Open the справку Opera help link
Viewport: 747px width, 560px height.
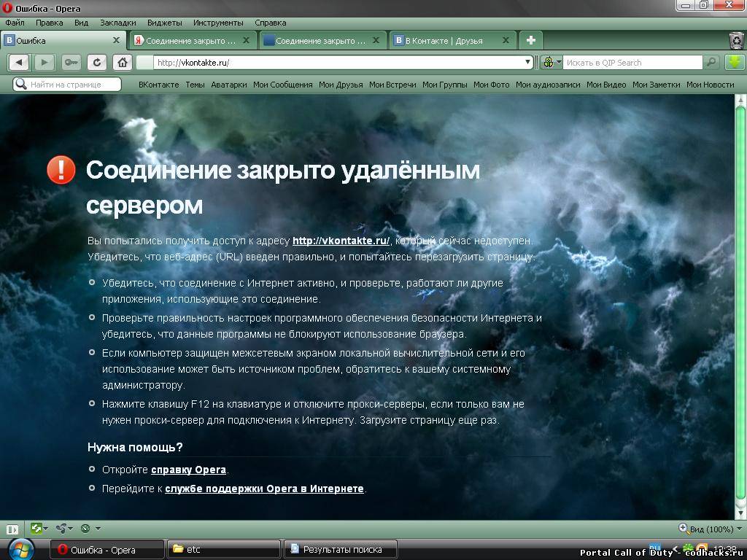pos(189,470)
